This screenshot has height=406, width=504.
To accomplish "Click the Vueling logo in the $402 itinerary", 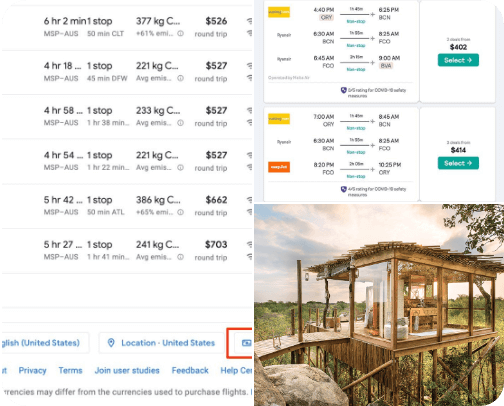I will [279, 12].
